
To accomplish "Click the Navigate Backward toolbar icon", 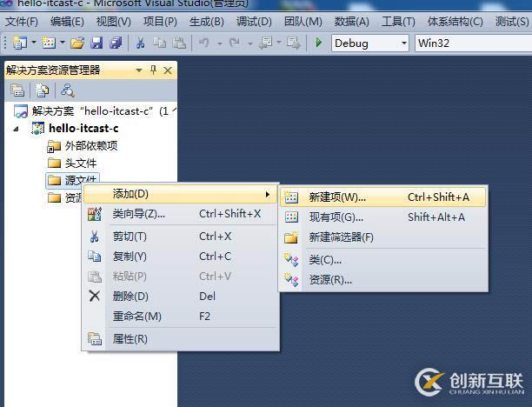I will point(265,43).
